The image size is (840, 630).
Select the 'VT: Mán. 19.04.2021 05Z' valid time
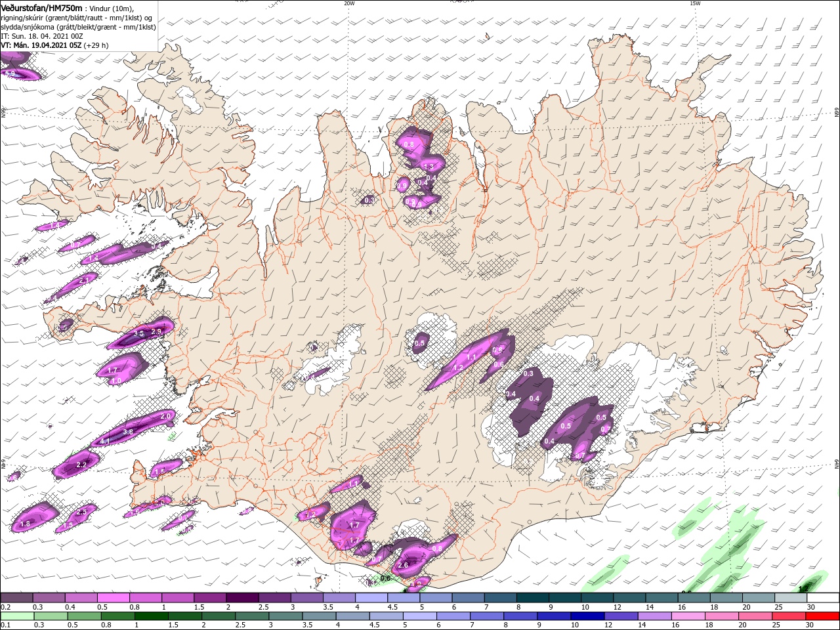(41, 45)
